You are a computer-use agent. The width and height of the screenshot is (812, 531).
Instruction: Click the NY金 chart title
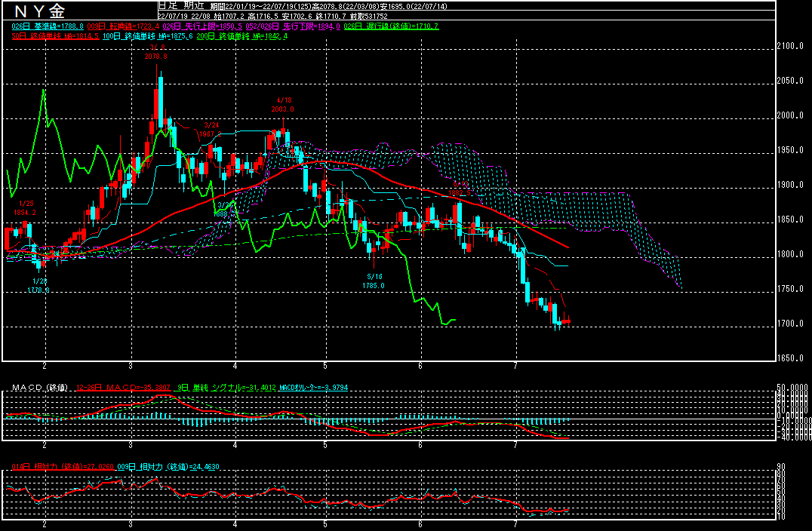[39, 11]
